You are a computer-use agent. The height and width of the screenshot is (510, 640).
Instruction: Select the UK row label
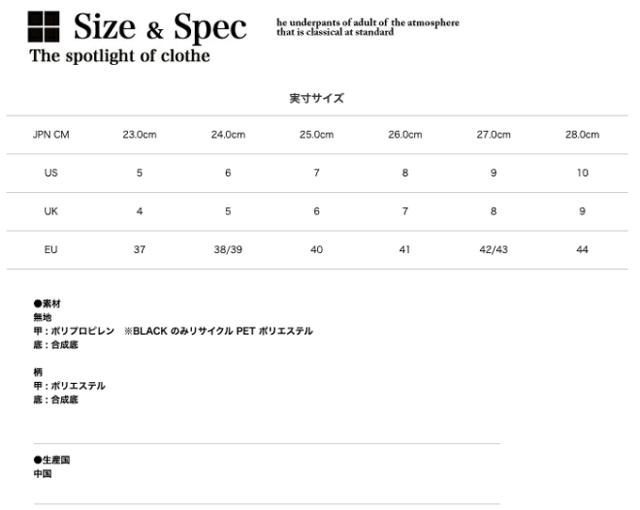(51, 211)
